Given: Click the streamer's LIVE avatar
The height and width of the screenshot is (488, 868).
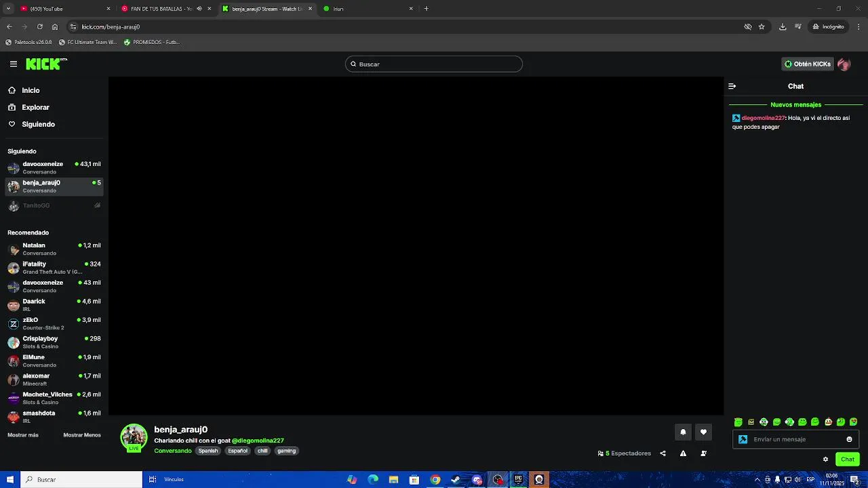Looking at the screenshot, I should click(134, 438).
